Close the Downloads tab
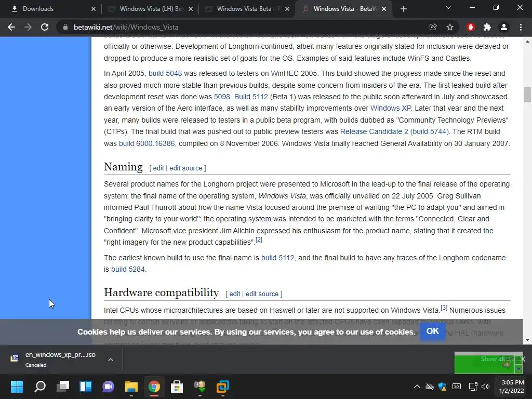The image size is (532, 399). (94, 9)
